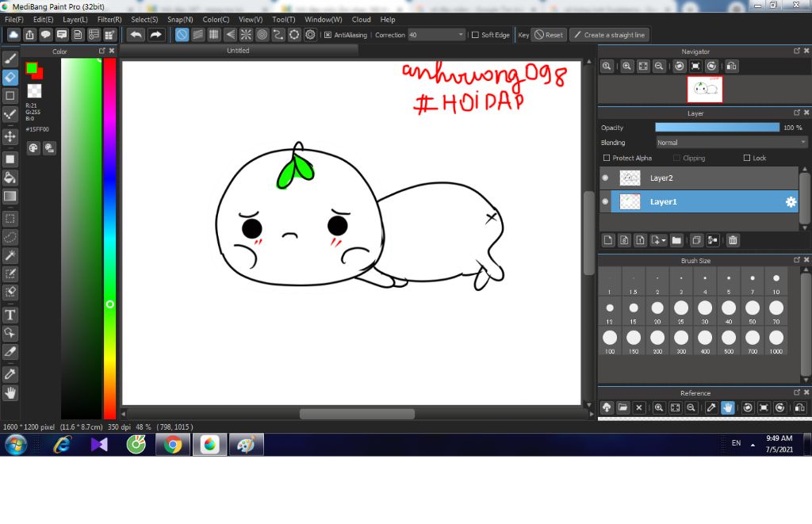Click the Navigator canvas thumbnail

(x=704, y=89)
